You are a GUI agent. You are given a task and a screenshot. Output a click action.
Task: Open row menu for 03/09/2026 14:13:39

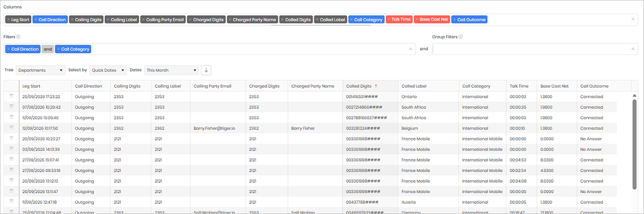click(11, 149)
